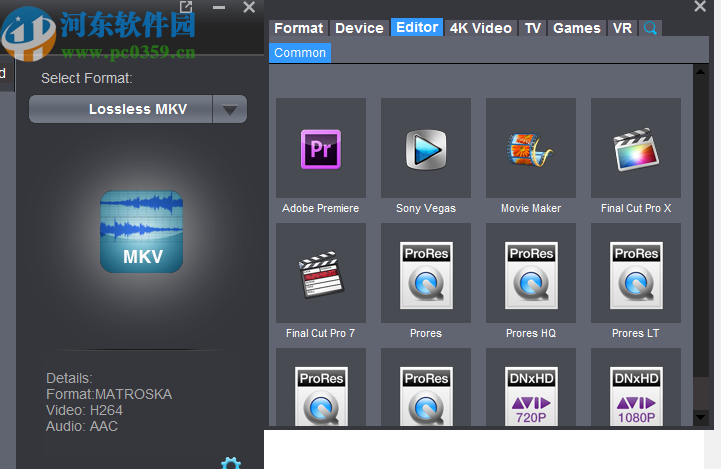Open settings gear below format details
Image resolution: width=721 pixels, height=469 pixels.
[231, 463]
